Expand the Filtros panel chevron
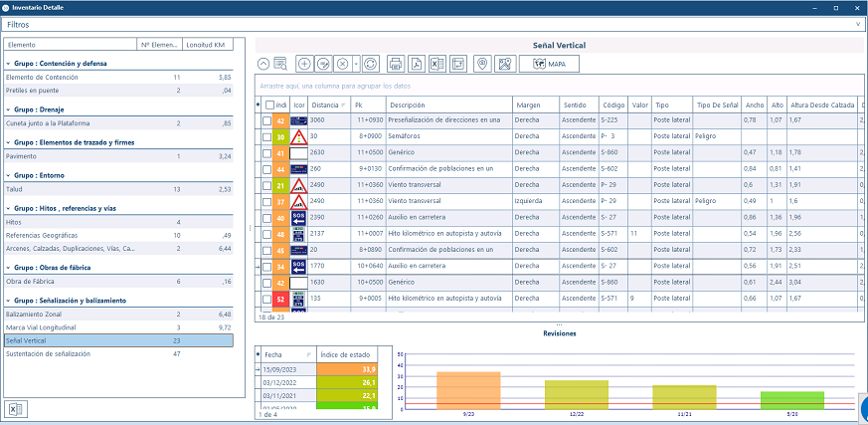The image size is (868, 425). coord(857,22)
